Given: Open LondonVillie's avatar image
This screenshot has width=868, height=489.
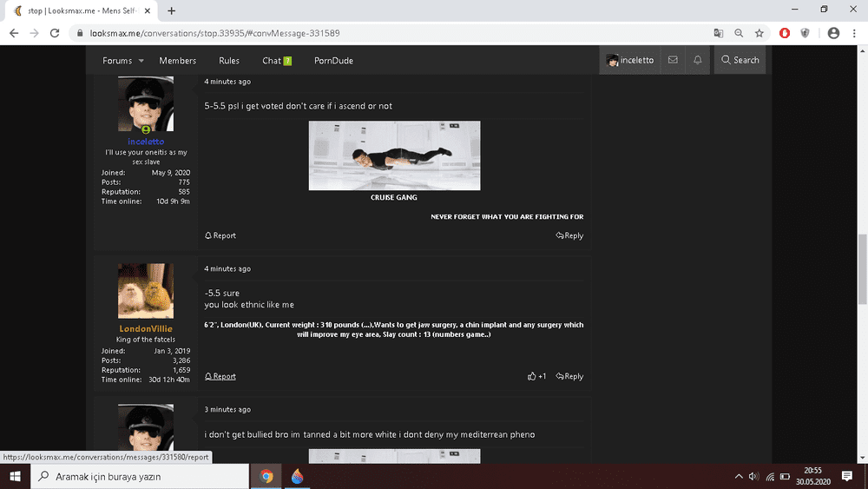Looking at the screenshot, I should 146,291.
